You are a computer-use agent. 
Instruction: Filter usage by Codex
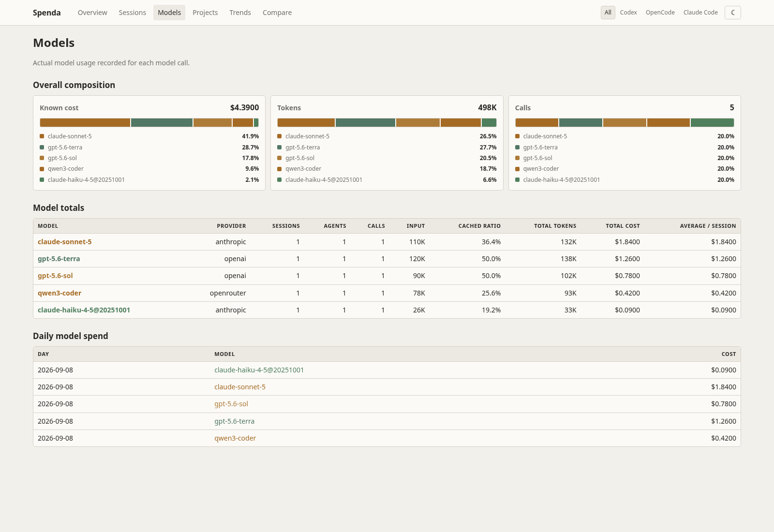click(x=628, y=13)
